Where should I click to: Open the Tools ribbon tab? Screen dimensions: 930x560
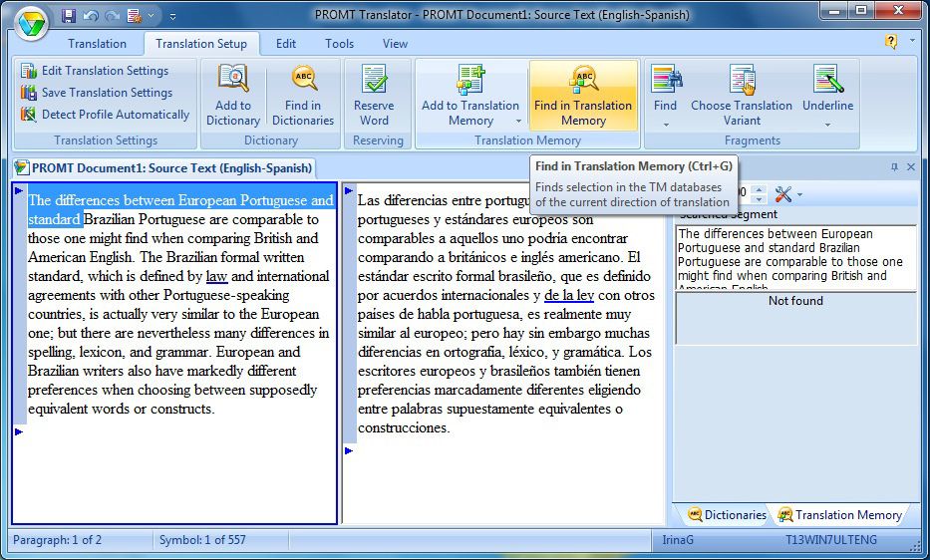[339, 43]
